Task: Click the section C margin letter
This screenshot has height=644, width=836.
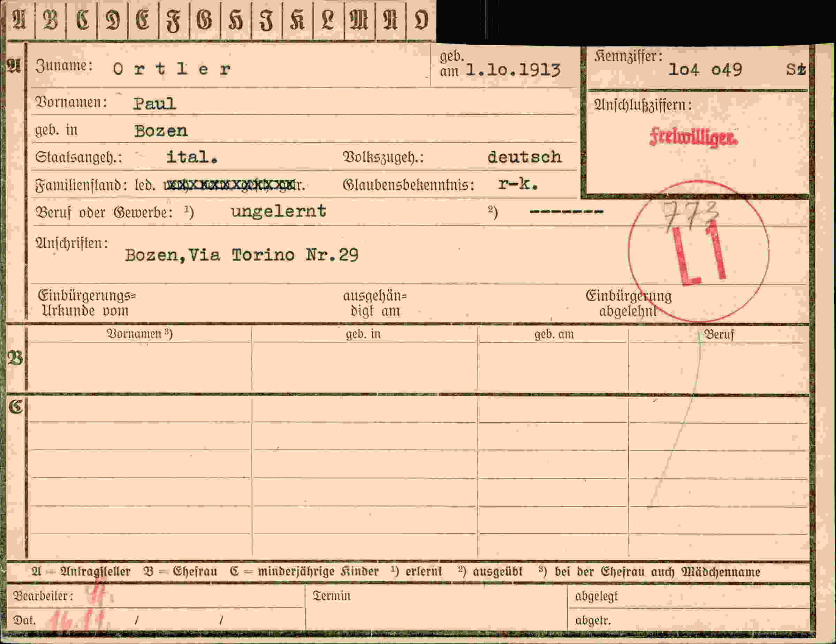Action: (x=16, y=407)
